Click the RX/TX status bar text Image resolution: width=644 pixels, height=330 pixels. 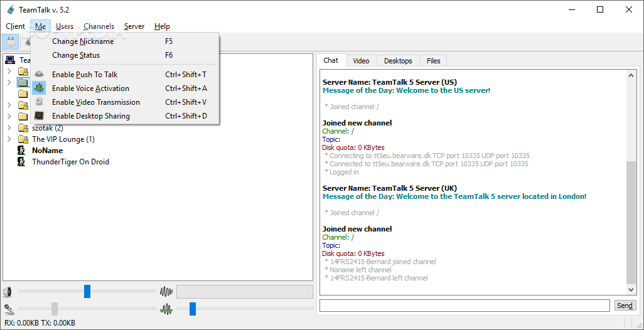(40, 323)
